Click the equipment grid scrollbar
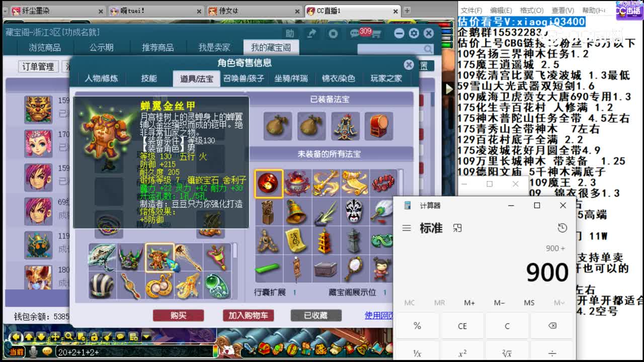Image resolution: width=644 pixels, height=362 pixels. click(234, 271)
